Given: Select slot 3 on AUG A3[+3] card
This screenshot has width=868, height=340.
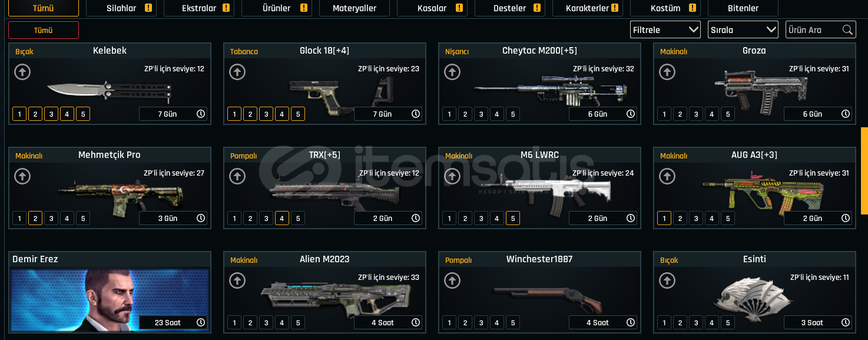Looking at the screenshot, I should click(696, 219).
